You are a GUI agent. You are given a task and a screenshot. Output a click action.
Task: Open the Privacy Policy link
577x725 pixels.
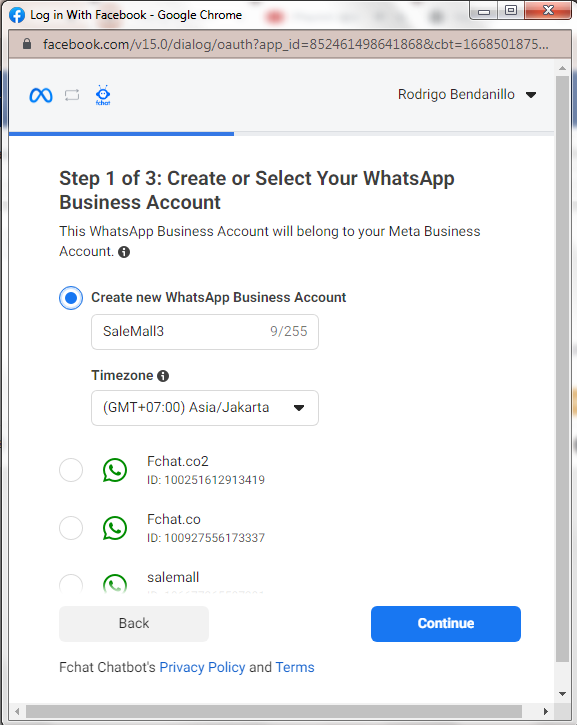tap(202, 667)
